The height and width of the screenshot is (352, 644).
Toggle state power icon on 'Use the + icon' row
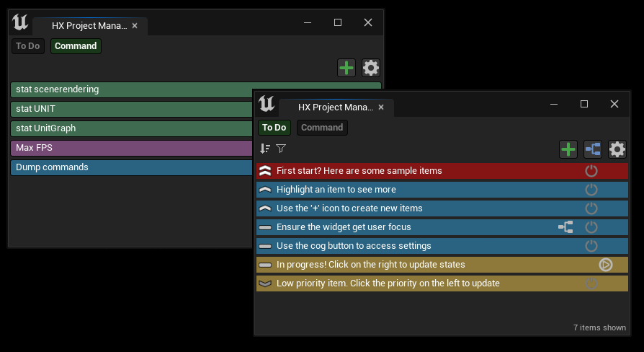[591, 208]
